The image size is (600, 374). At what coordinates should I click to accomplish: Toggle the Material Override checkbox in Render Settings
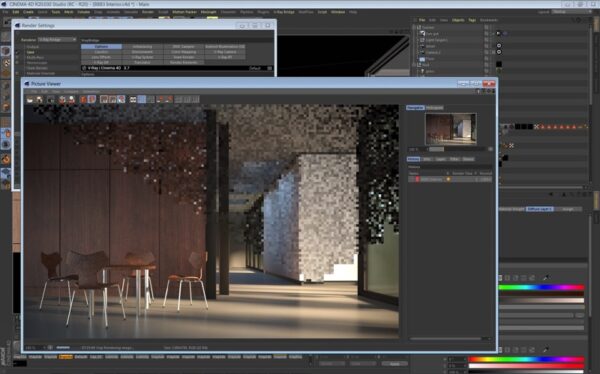[18, 73]
